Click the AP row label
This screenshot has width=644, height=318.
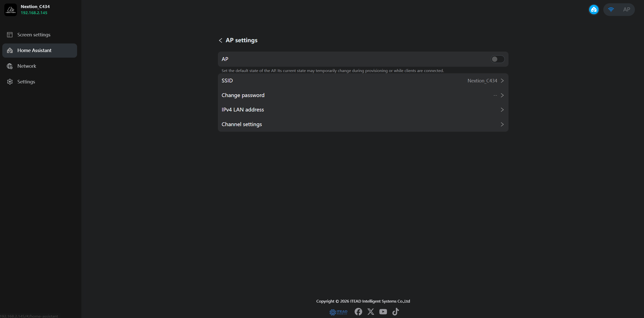(225, 59)
